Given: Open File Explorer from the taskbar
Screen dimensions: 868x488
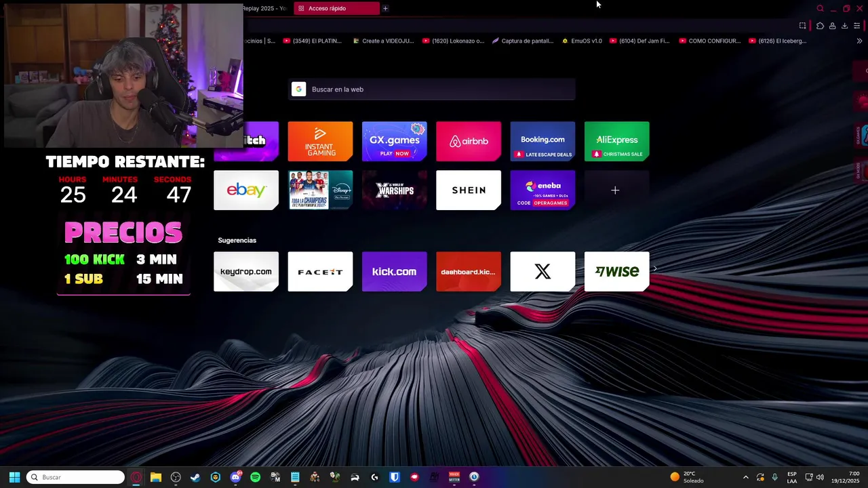Looking at the screenshot, I should coord(156,477).
